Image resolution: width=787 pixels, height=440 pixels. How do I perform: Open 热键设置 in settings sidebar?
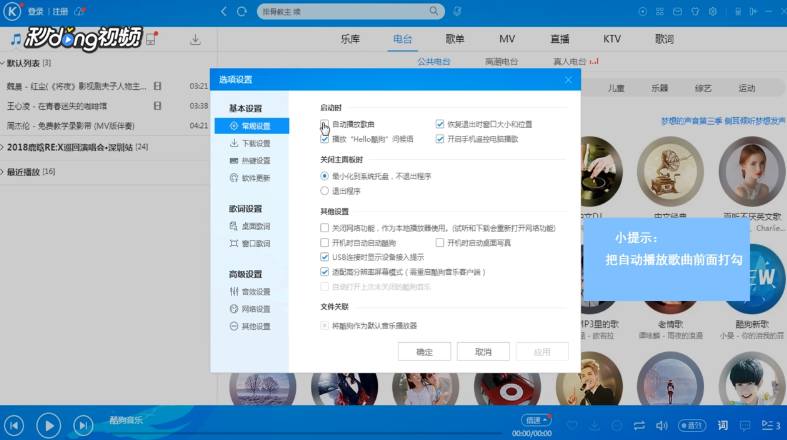click(x=251, y=161)
